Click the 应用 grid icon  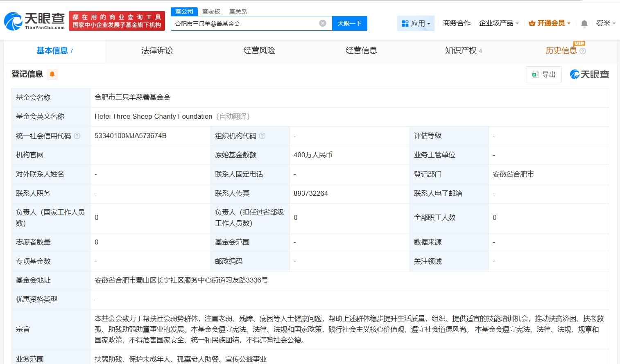(405, 24)
